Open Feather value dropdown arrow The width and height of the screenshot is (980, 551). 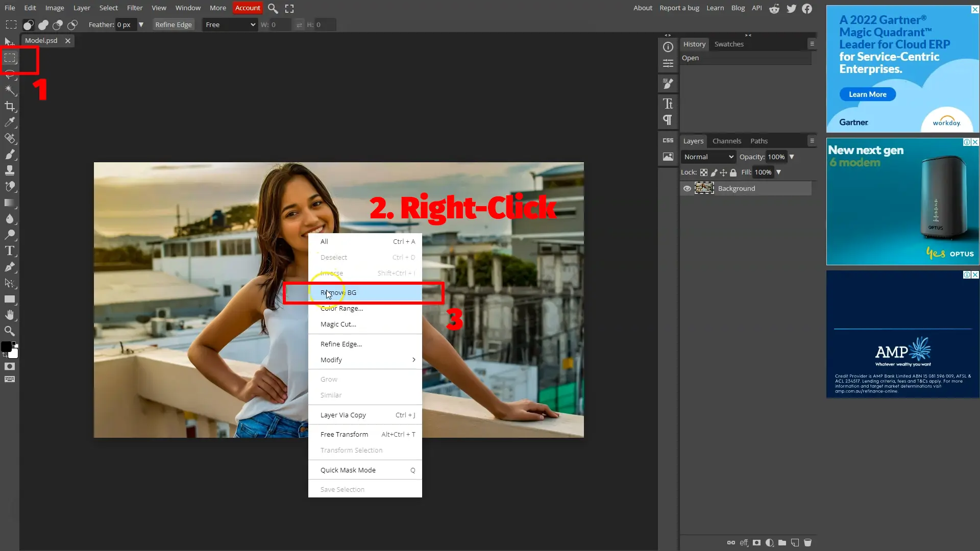[141, 24]
